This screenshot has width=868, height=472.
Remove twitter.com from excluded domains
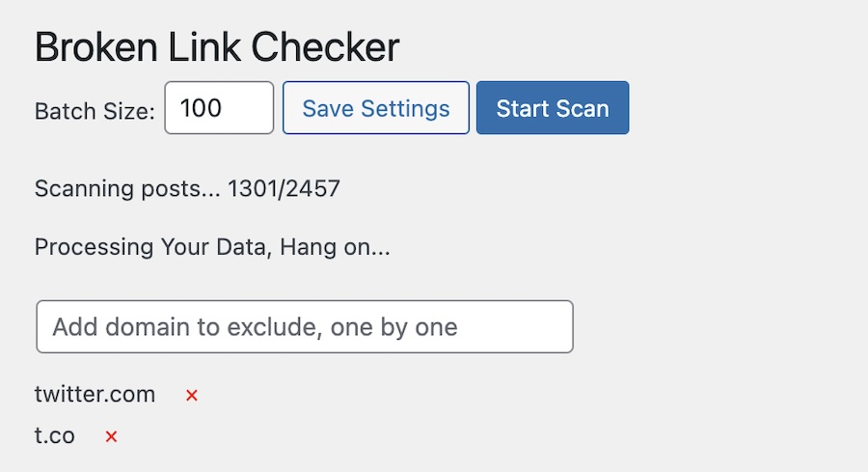click(x=192, y=395)
